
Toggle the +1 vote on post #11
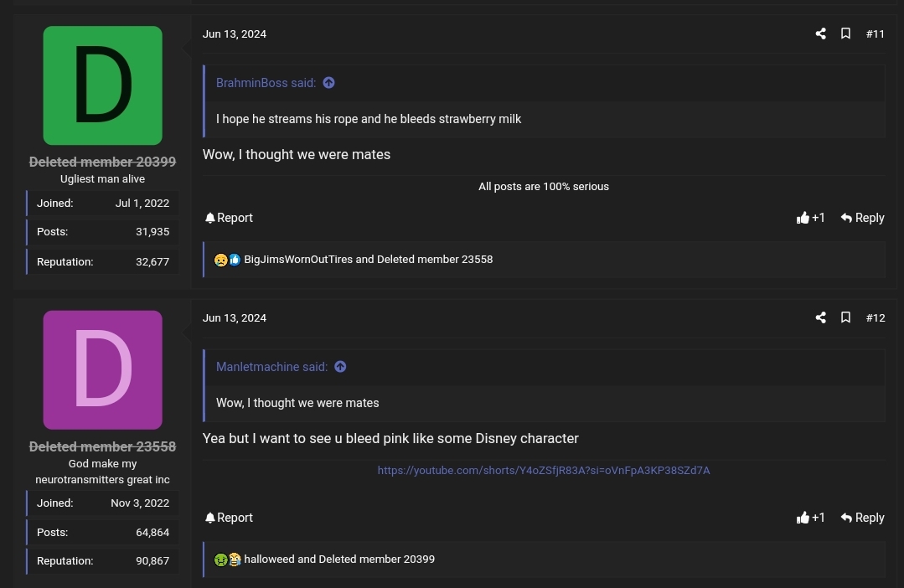(x=810, y=218)
